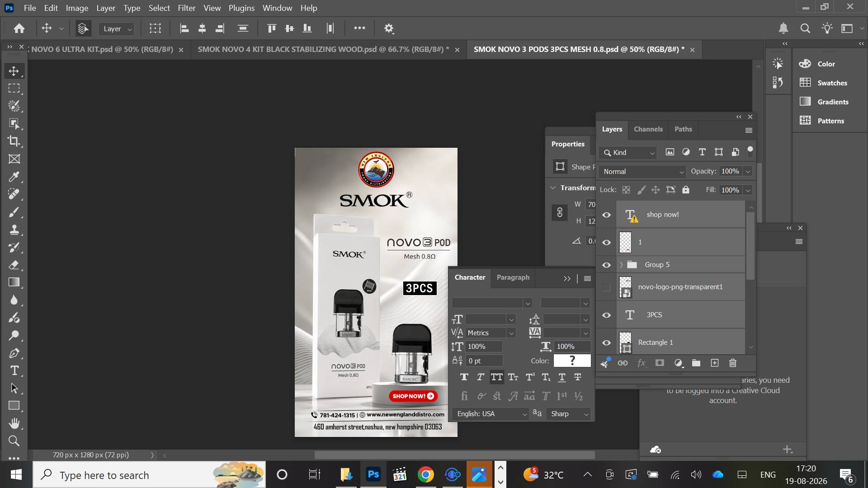
Task: Select the Eraser tool
Action: [x=14, y=265]
